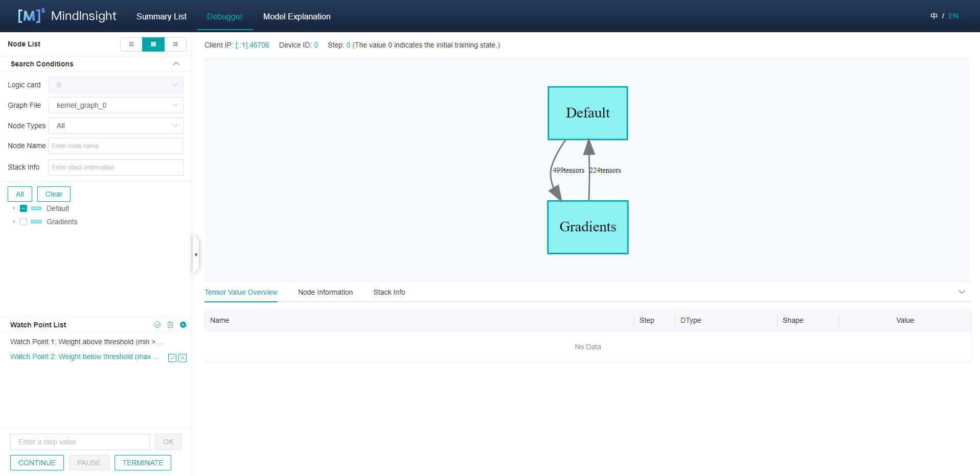Open the Summary List page

162,16
